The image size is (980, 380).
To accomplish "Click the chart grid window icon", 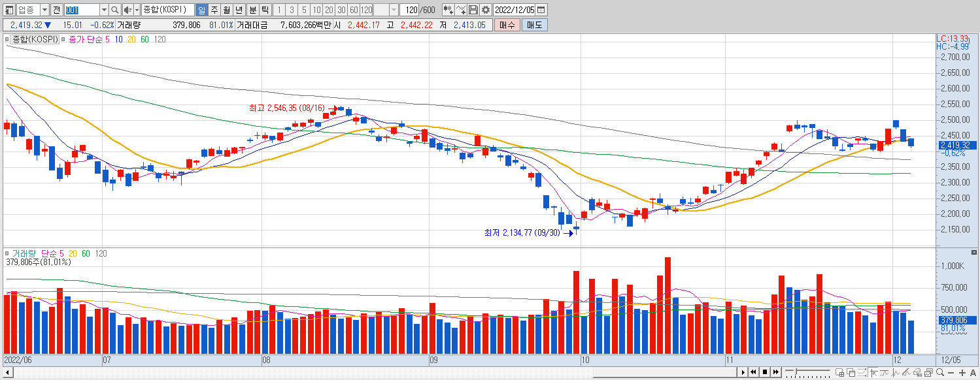I will pyautogui.click(x=839, y=373).
